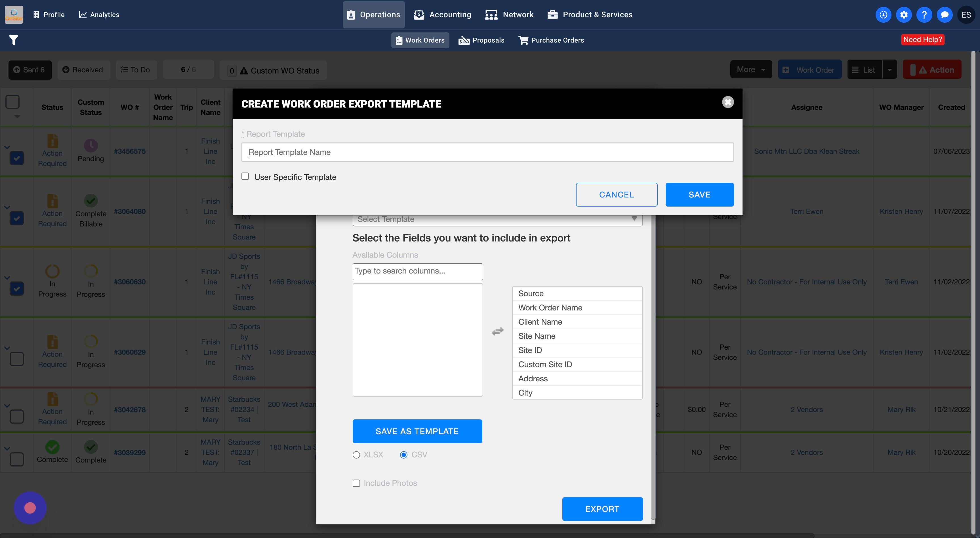Check the Include Photos checkbox
Viewport: 980px width, 538px height.
tap(356, 483)
